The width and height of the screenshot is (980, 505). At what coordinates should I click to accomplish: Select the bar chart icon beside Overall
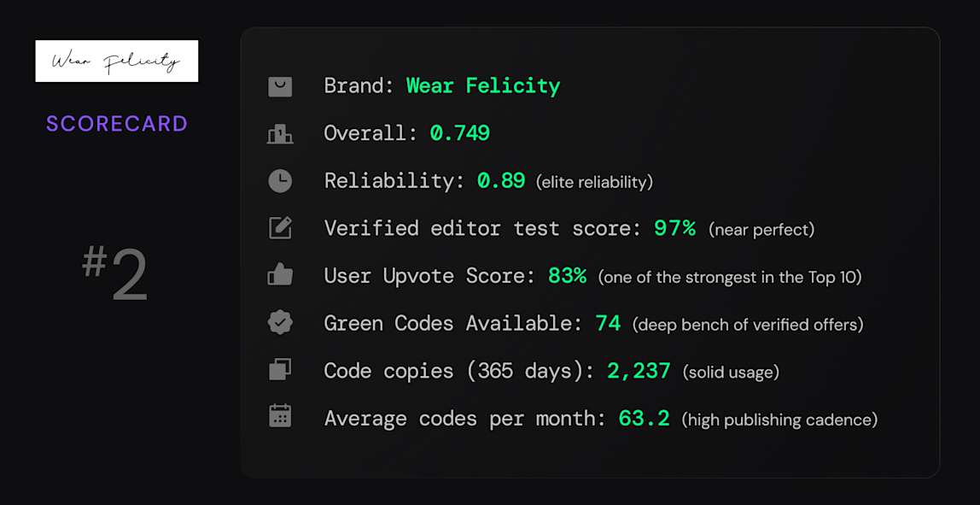point(280,133)
